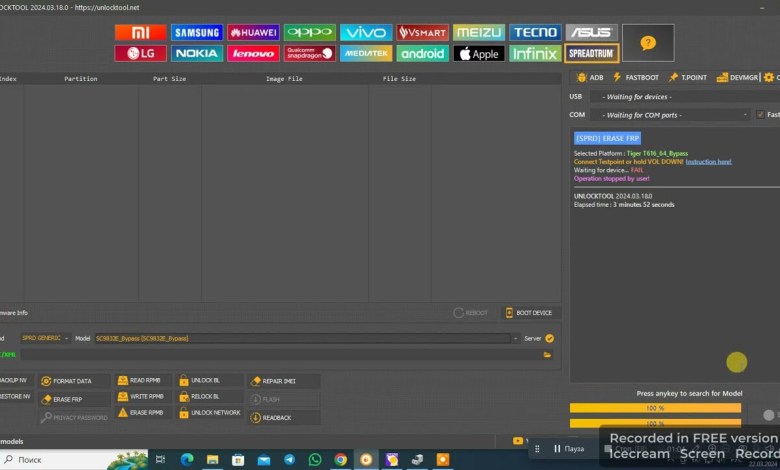Open the ADB tab
Screen dimensions: 780x470
pos(590,78)
